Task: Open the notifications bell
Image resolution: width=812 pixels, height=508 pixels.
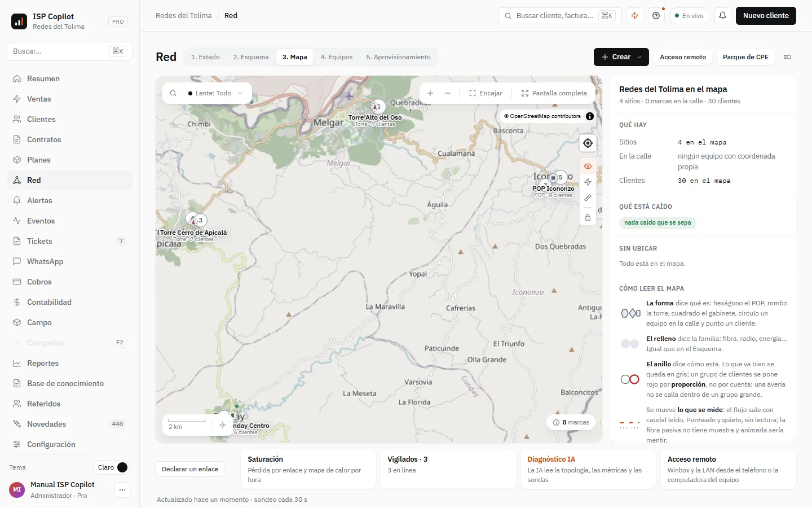Action: pos(722,16)
